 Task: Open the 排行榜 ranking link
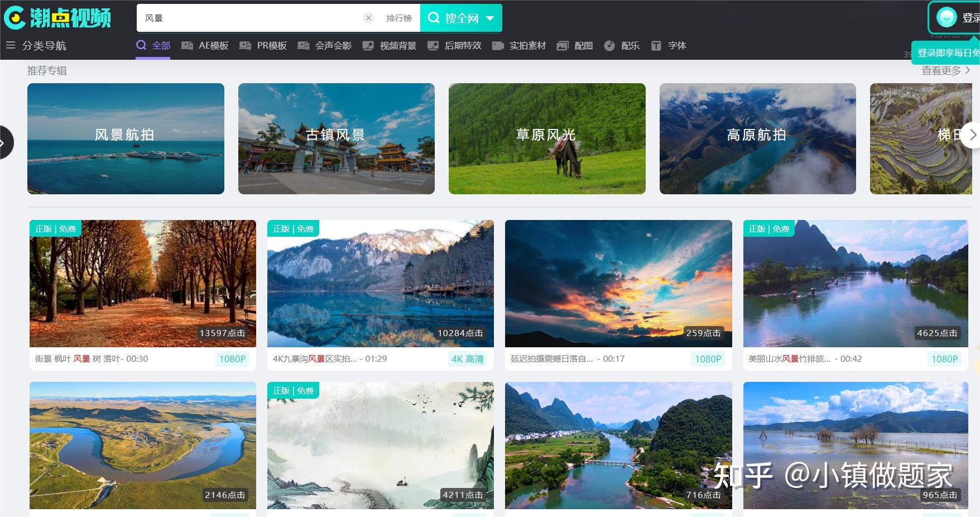click(398, 18)
